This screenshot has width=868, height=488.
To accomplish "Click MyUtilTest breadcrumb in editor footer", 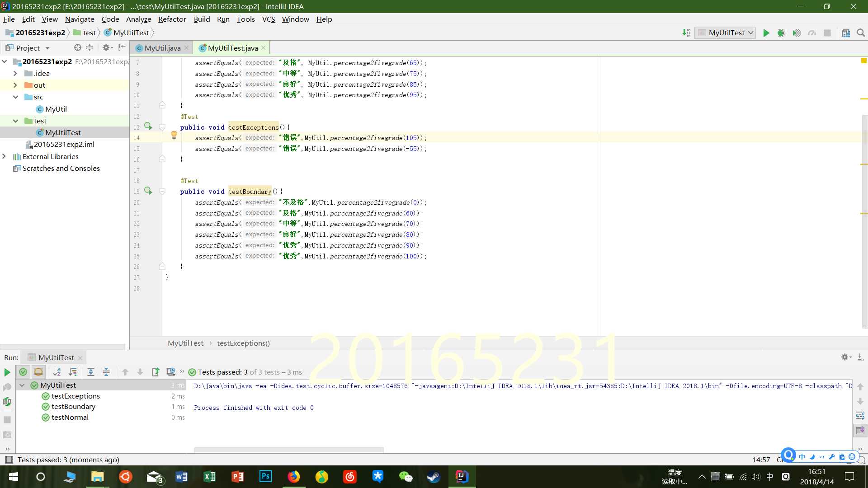I will tap(185, 343).
